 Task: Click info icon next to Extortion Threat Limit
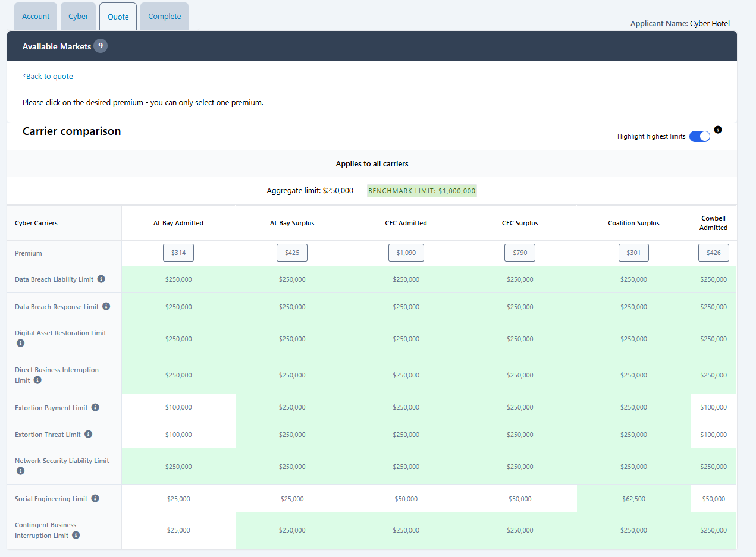tap(88, 434)
